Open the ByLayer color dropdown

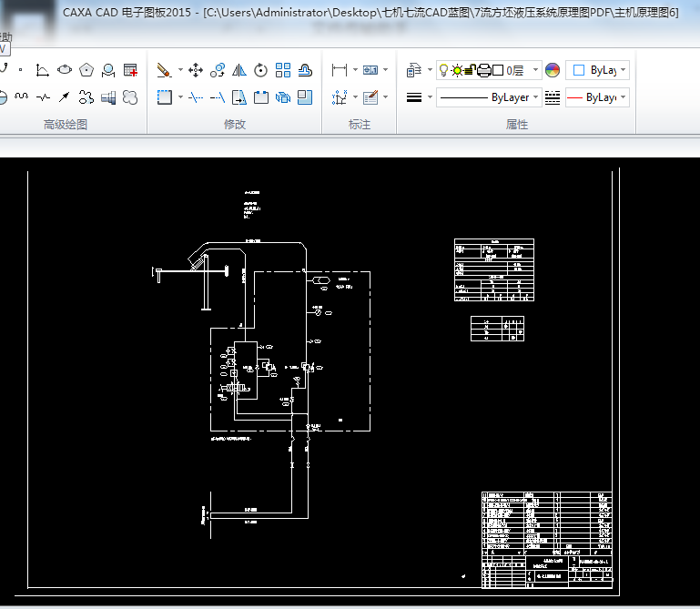tap(623, 70)
